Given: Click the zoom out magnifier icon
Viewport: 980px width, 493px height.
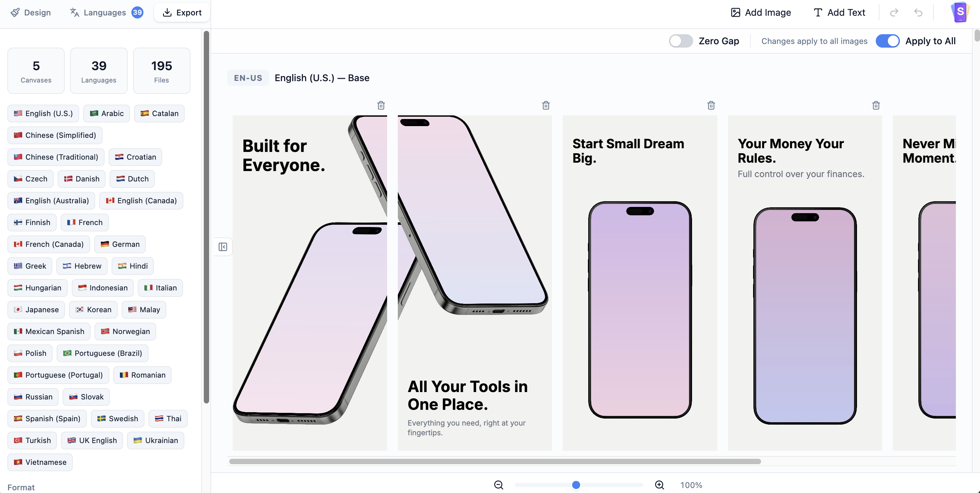Looking at the screenshot, I should 498,485.
